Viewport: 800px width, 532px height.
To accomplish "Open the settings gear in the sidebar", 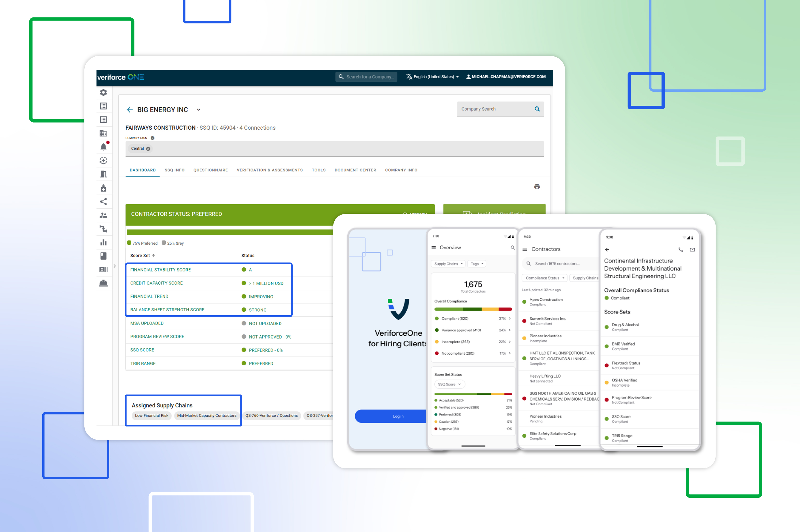I will point(104,92).
